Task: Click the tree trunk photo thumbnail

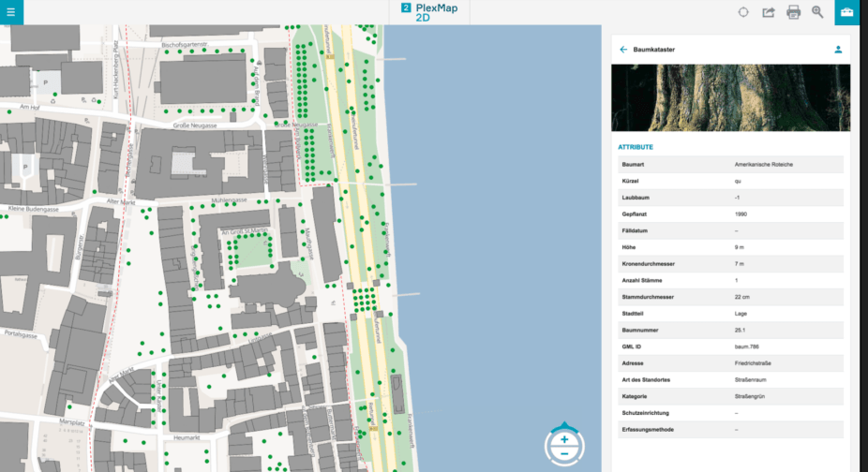Action: 731,98
